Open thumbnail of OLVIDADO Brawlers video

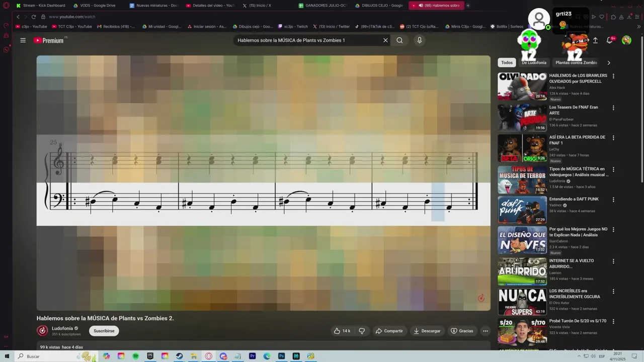point(522,86)
